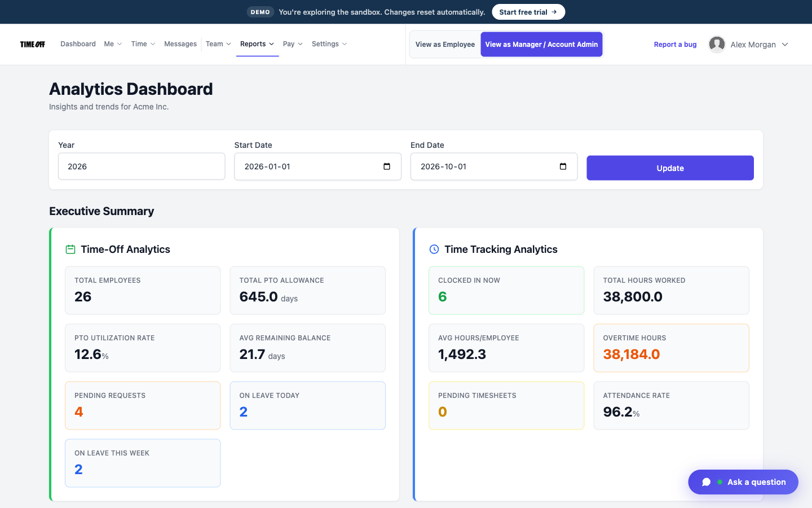
Task: Open the Messages page
Action: [x=180, y=44]
